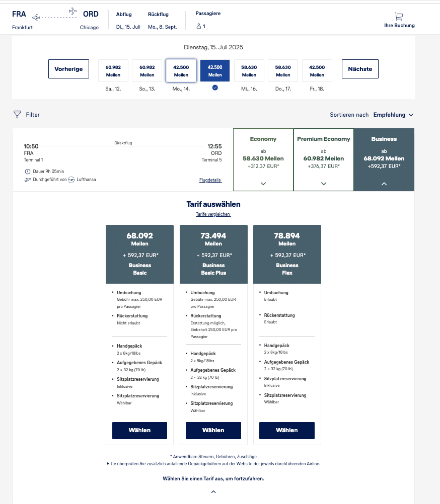This screenshot has width=440, height=504.
Task: Expand the Economy fare options chevron
Action: point(263,184)
